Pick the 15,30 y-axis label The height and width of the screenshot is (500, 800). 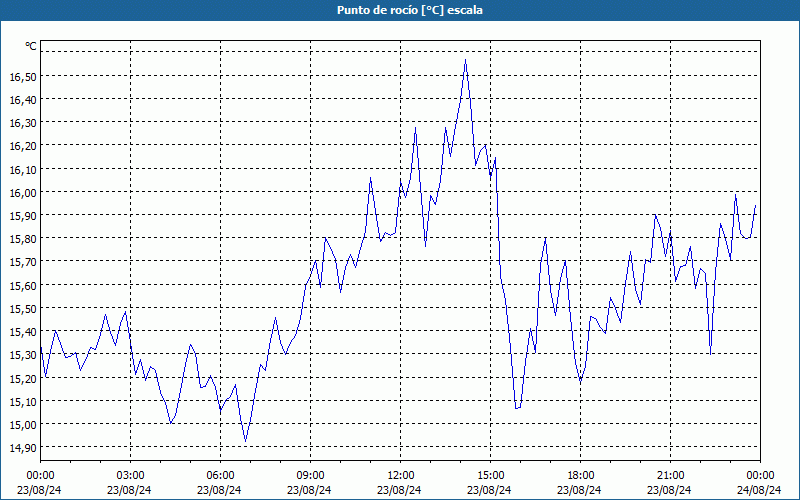[x=23, y=355]
